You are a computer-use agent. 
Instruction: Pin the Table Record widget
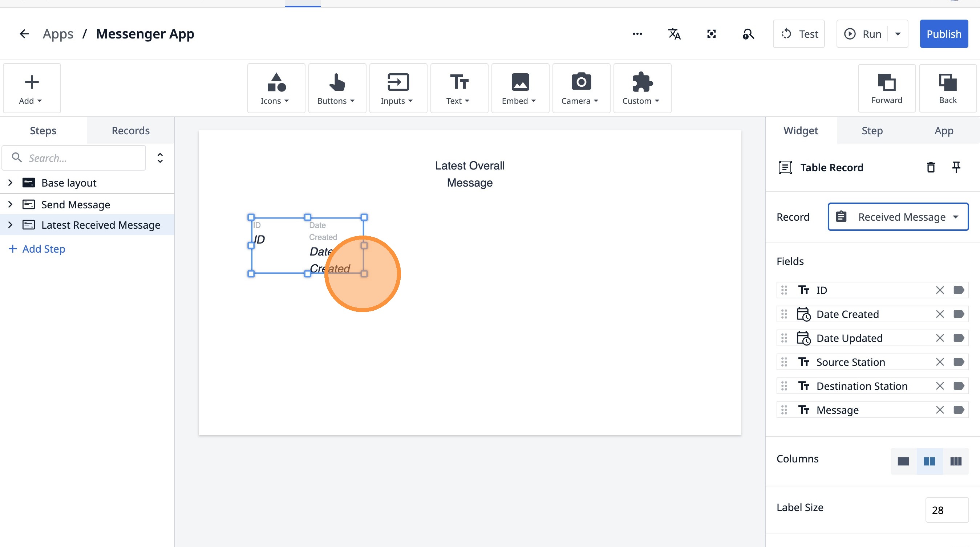pos(956,167)
